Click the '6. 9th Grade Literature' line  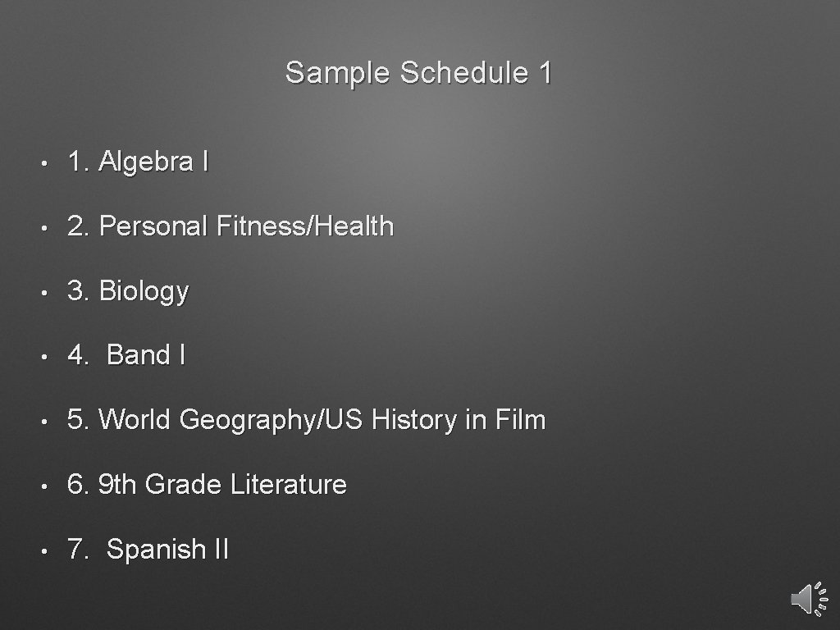pyautogui.click(x=207, y=484)
